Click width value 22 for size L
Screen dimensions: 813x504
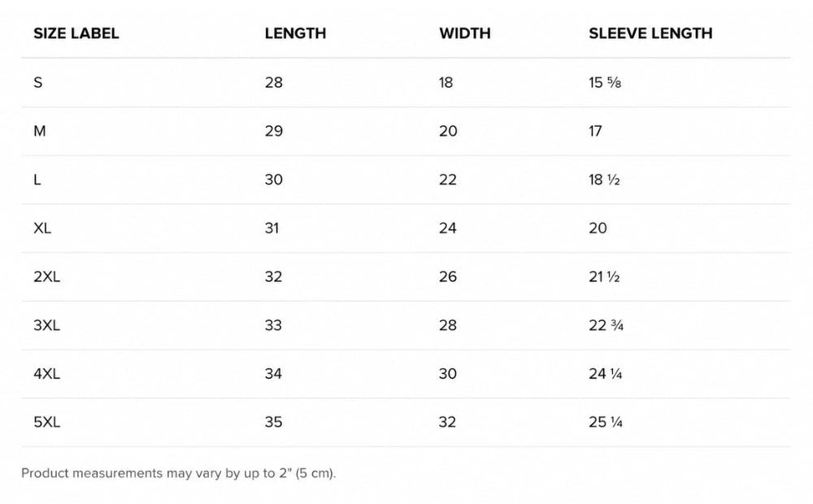coord(448,180)
